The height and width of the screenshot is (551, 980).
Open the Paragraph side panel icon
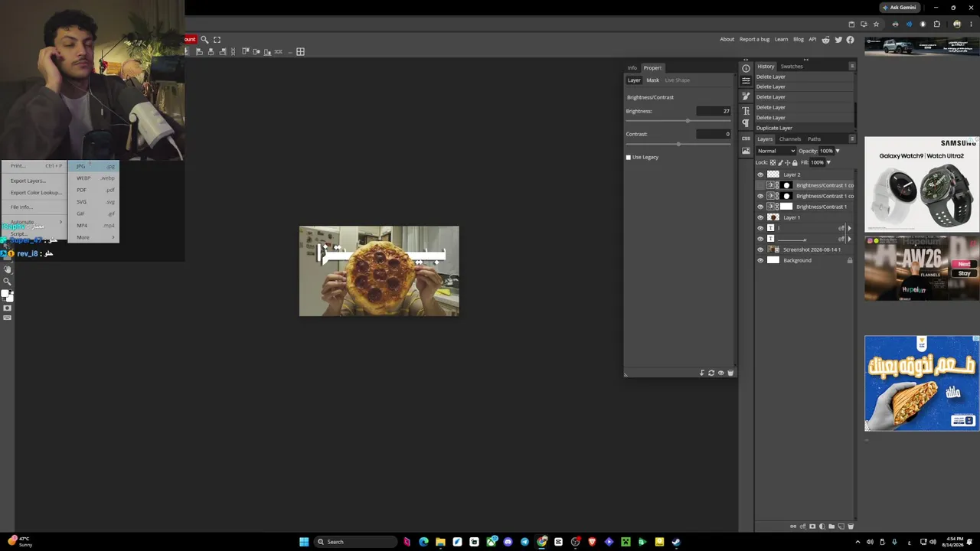pyautogui.click(x=746, y=123)
